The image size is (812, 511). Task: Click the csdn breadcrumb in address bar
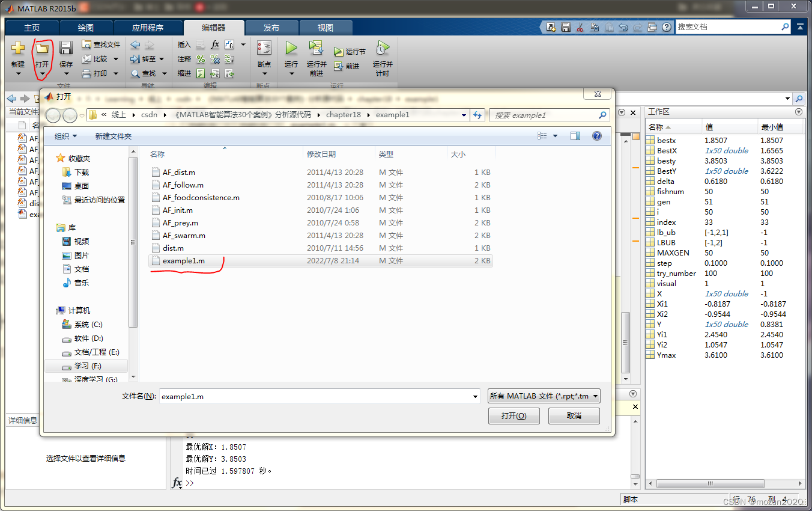tap(149, 115)
